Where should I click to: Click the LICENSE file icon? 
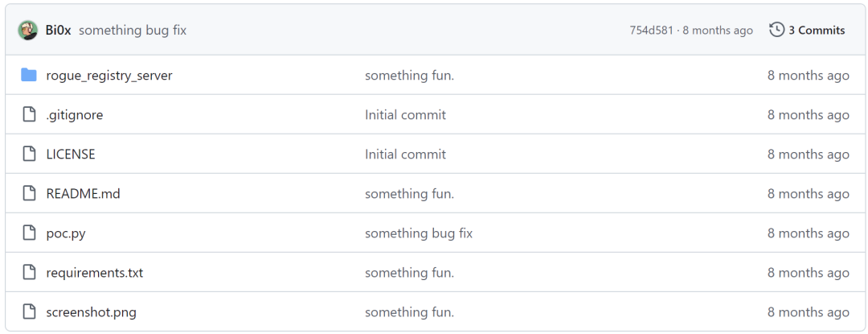coord(29,154)
